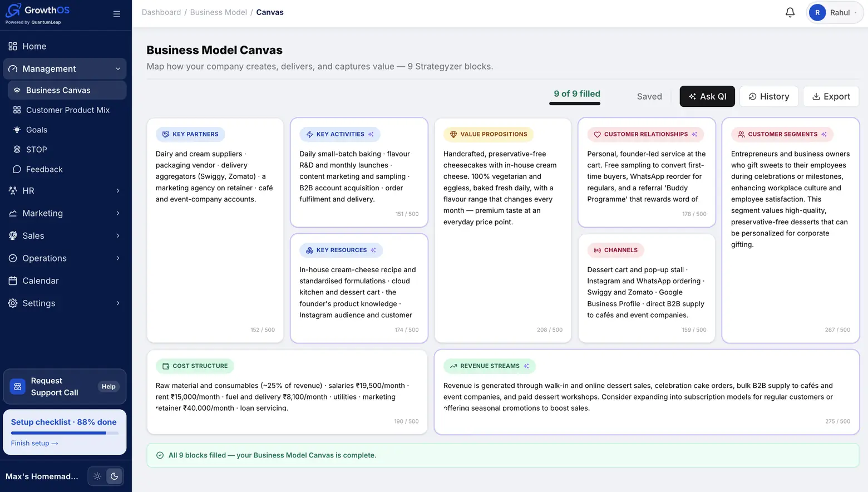
Task: Open the Calendar page
Action: (65, 281)
